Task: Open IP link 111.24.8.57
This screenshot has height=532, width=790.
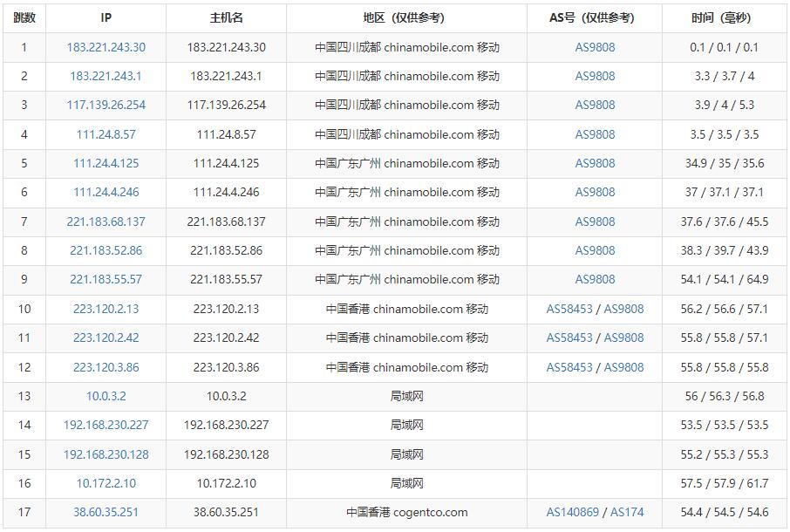Action: point(106,134)
